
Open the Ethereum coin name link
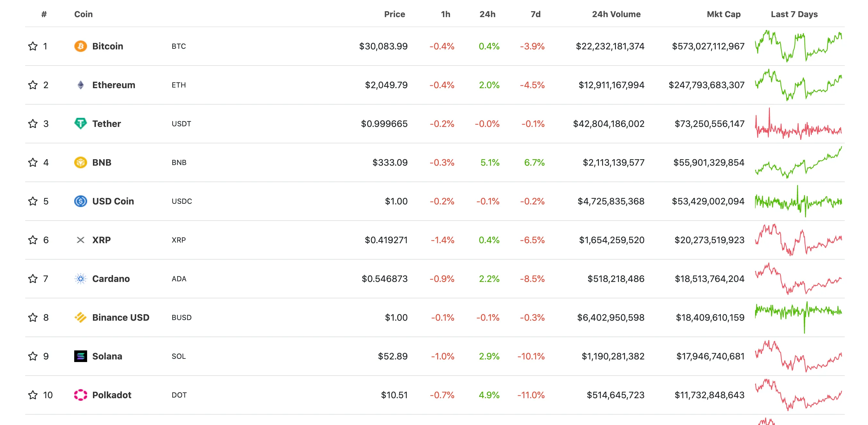coord(113,85)
